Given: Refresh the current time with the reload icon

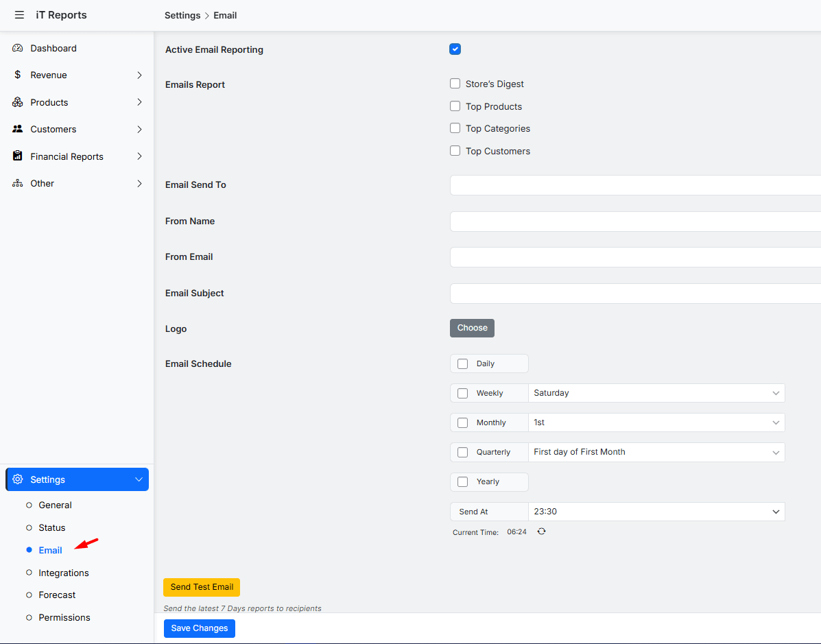Looking at the screenshot, I should [x=541, y=532].
